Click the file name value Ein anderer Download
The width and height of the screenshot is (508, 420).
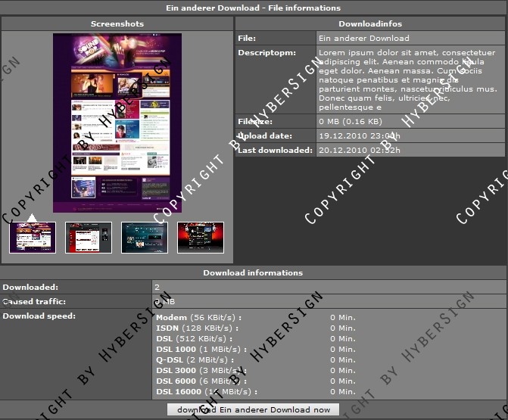click(x=364, y=38)
